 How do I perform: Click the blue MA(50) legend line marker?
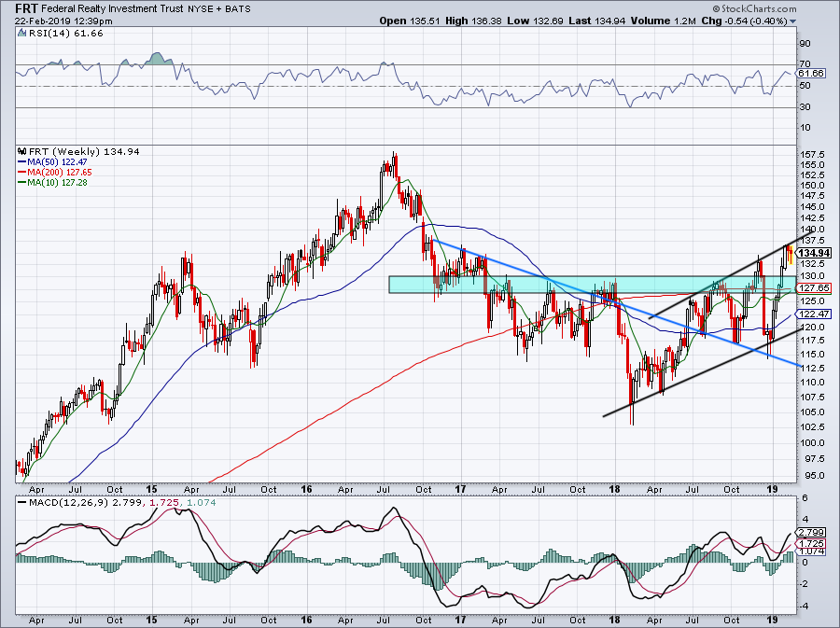[x=22, y=161]
